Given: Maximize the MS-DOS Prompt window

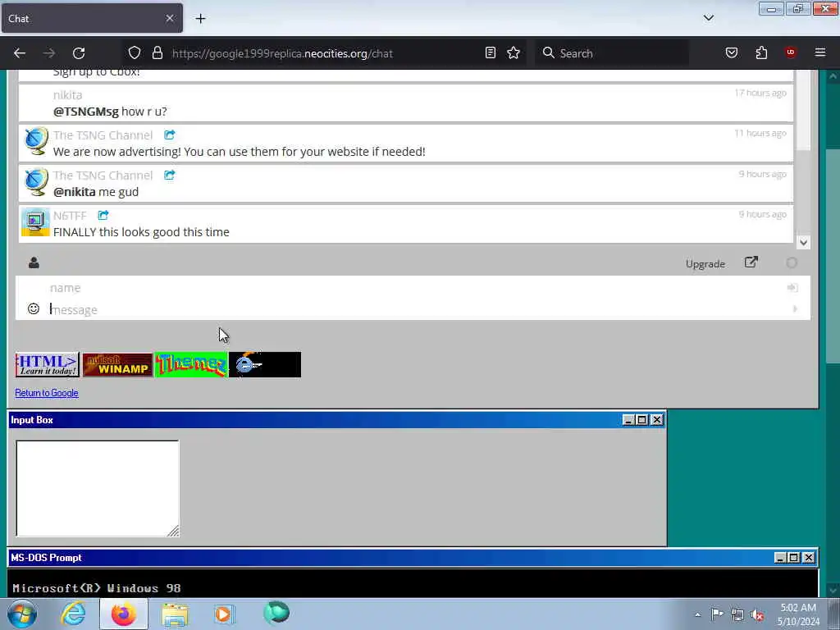Looking at the screenshot, I should 794,558.
